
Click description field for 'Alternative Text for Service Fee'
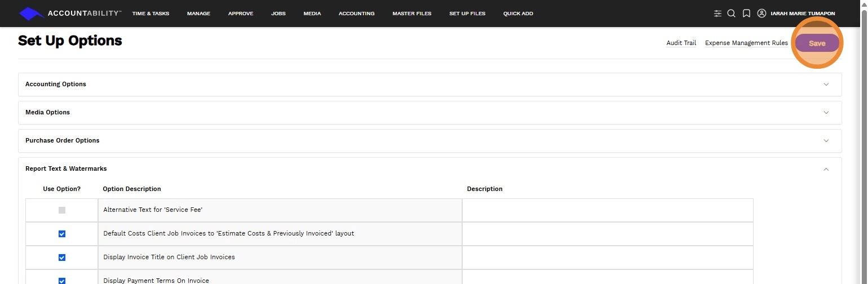608,210
